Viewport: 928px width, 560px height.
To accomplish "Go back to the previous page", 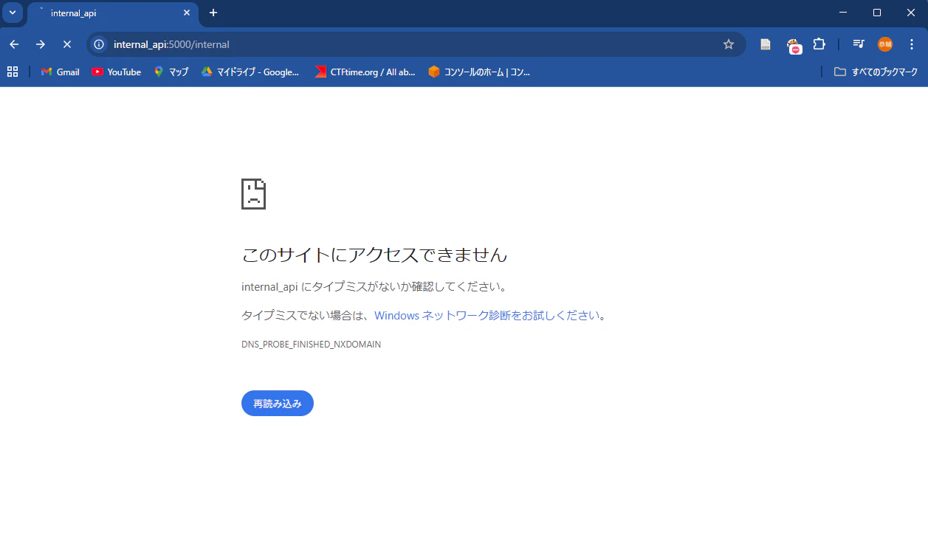I will 14,44.
